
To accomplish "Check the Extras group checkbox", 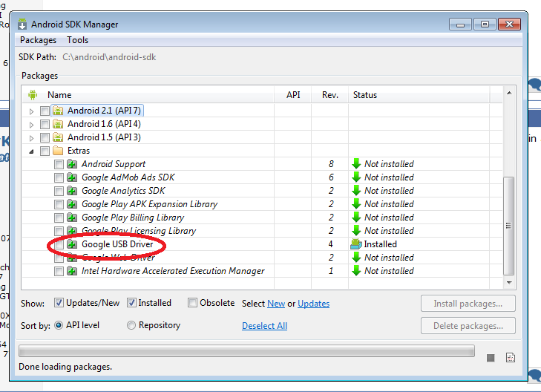I will coord(45,151).
